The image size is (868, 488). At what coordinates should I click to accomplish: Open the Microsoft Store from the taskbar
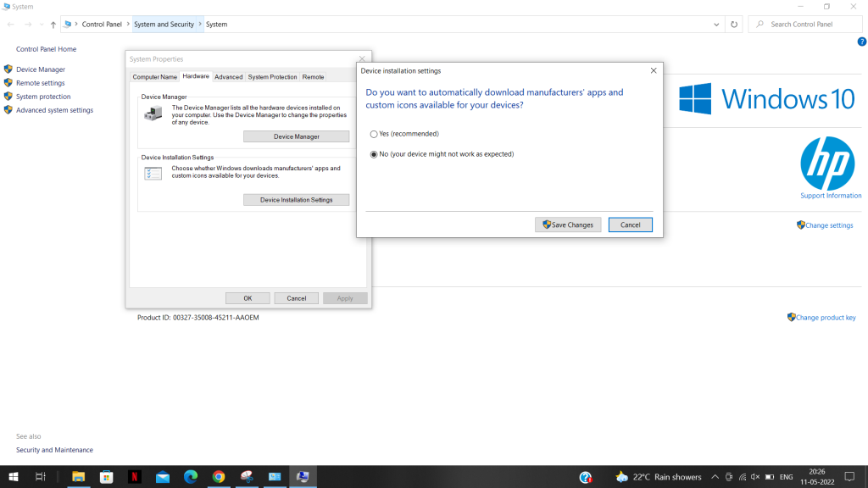106,477
